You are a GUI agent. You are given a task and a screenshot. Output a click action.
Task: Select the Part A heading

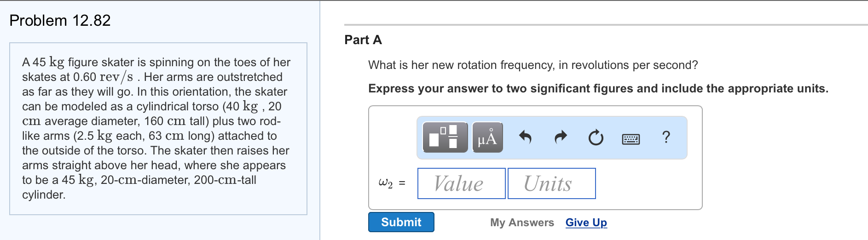[363, 40]
